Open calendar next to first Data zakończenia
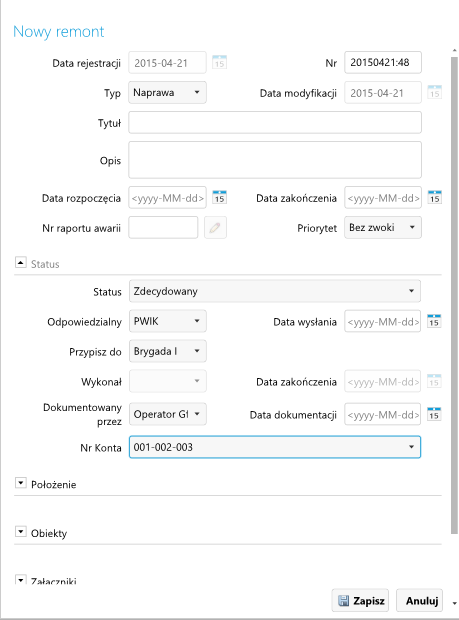 point(434,197)
